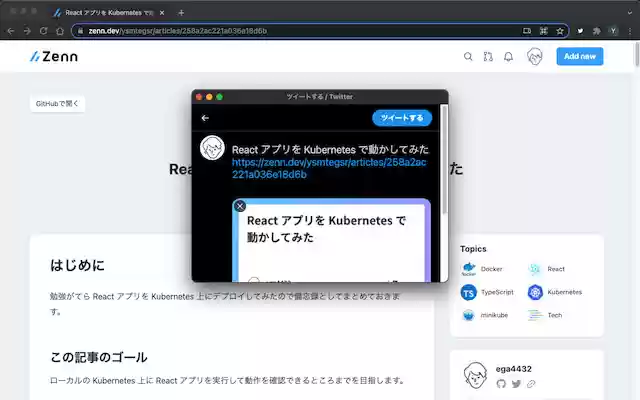Open author's Twitter icon
The image size is (640, 400).
516,384
